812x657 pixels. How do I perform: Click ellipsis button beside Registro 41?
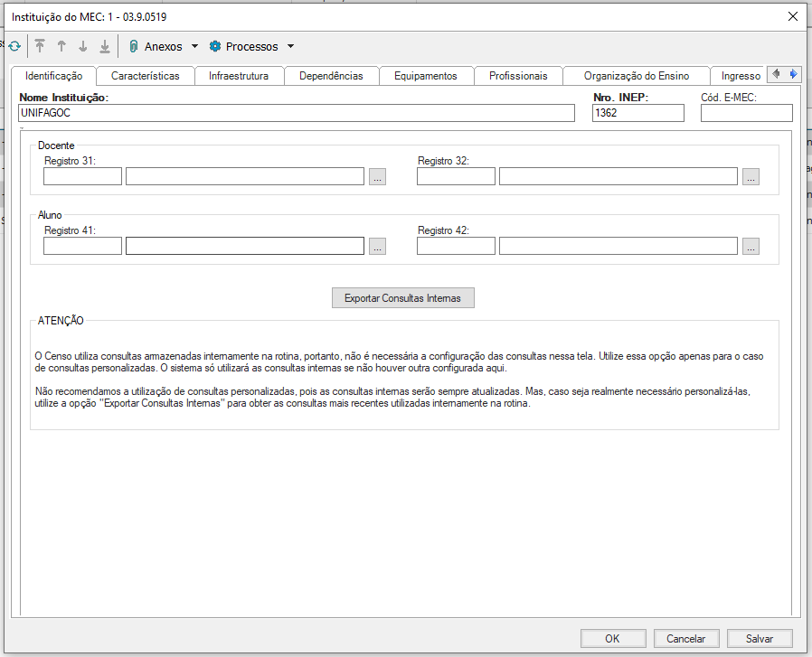[378, 246]
